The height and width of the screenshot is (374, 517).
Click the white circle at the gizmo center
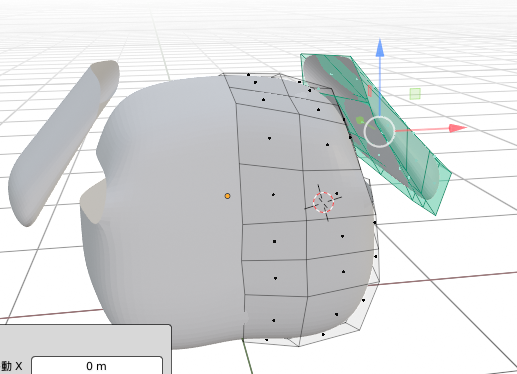[379, 132]
